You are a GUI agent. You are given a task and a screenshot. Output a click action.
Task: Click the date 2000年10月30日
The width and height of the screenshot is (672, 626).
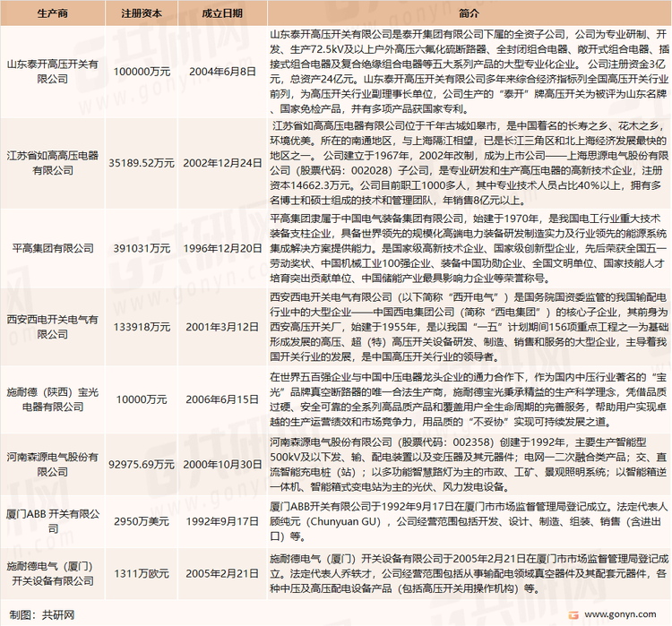(x=222, y=465)
